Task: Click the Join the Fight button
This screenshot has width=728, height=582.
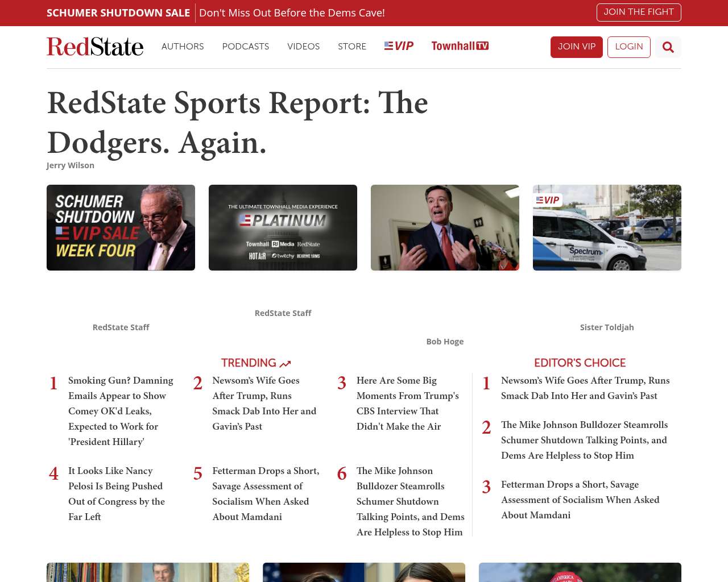Action: click(x=639, y=13)
